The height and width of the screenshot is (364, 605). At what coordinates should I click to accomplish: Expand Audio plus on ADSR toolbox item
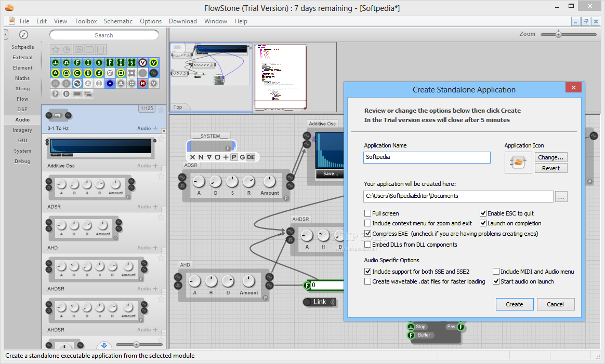(155, 207)
